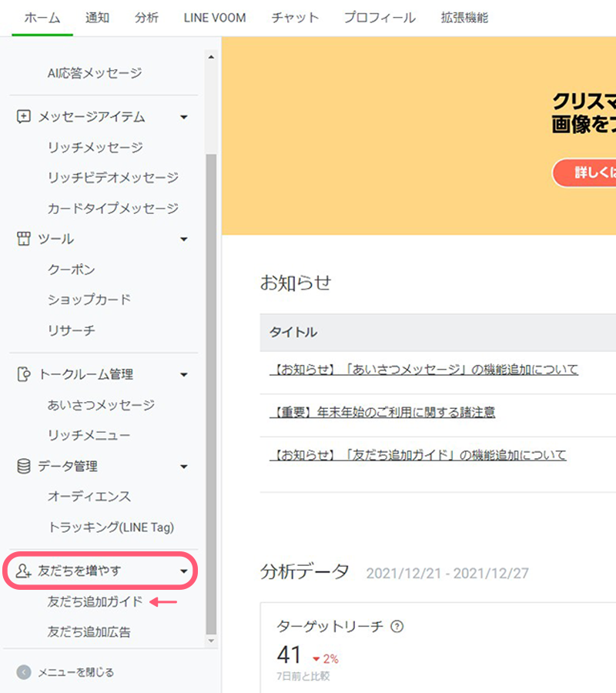Click the sidebar scrollbar down arrow
This screenshot has width=616, height=693.
(x=211, y=641)
